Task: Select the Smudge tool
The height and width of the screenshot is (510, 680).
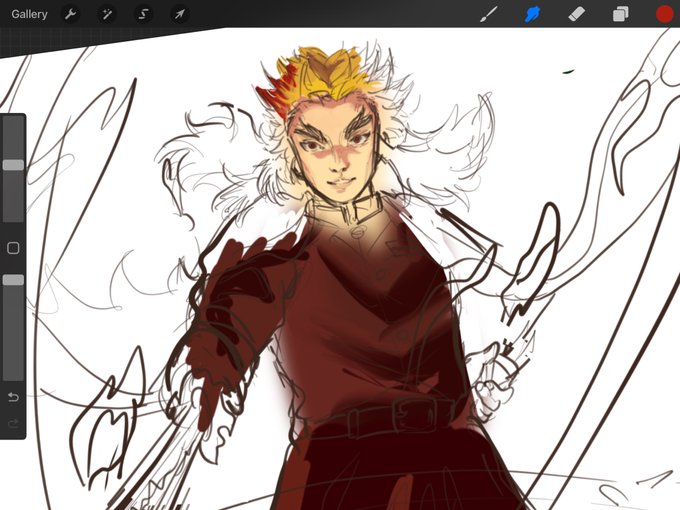Action: 533,14
